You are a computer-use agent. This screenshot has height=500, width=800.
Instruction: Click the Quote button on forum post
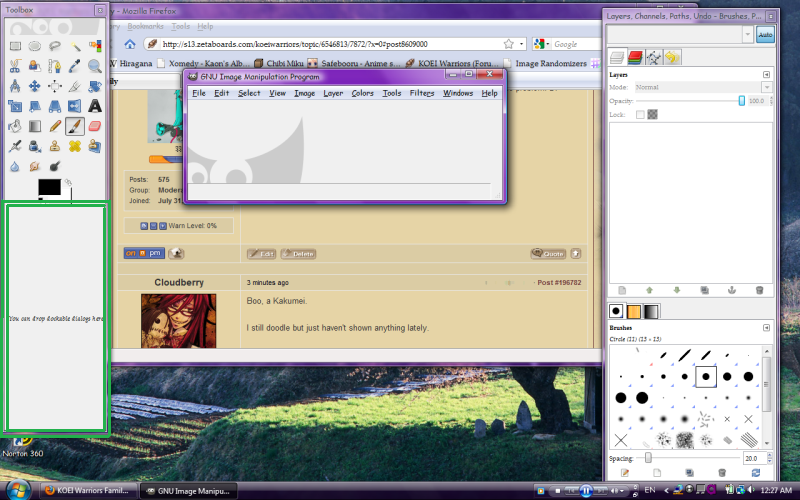548,254
